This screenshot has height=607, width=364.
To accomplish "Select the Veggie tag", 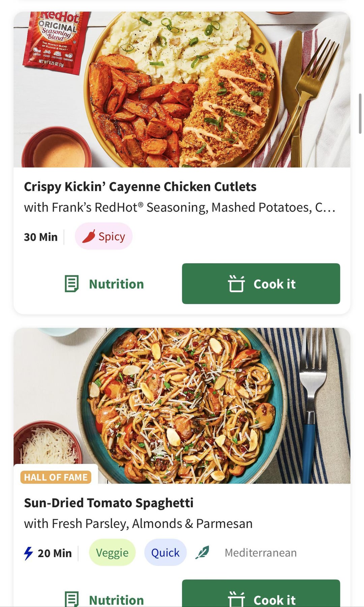I will click(112, 553).
